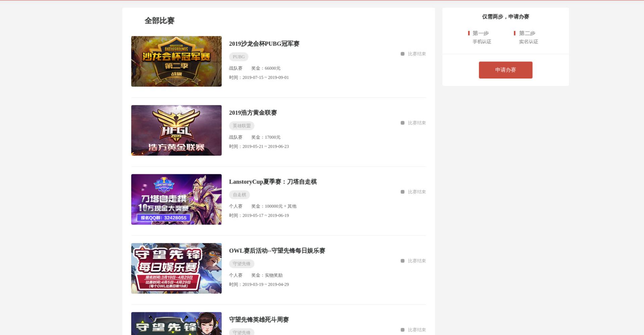The width and height of the screenshot is (644, 335).
Task: Click status square icon for 浩方黄金联赛
Action: coord(402,123)
